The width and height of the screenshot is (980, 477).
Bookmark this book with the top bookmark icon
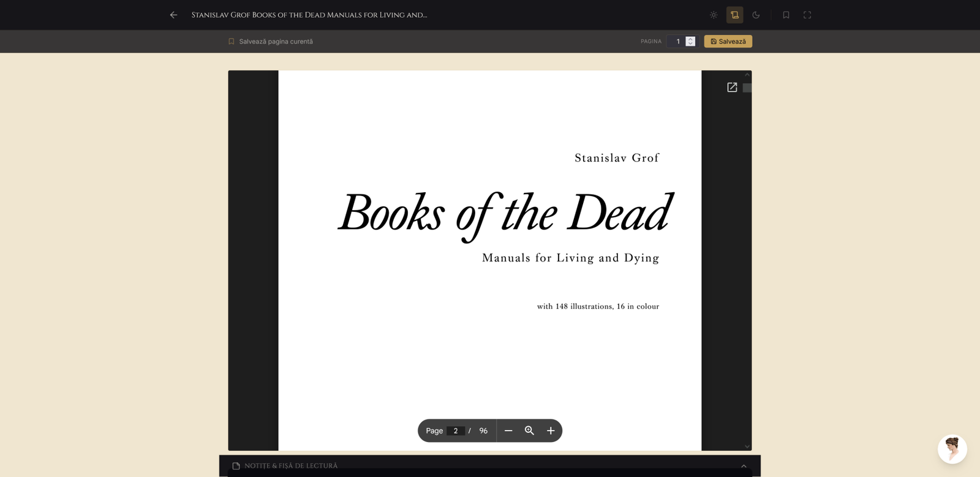click(x=786, y=15)
